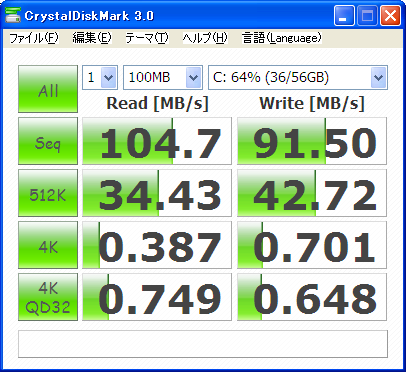Click the CrystalDiskMark title bar icon
The height and width of the screenshot is (372, 409).
pyautogui.click(x=13, y=15)
